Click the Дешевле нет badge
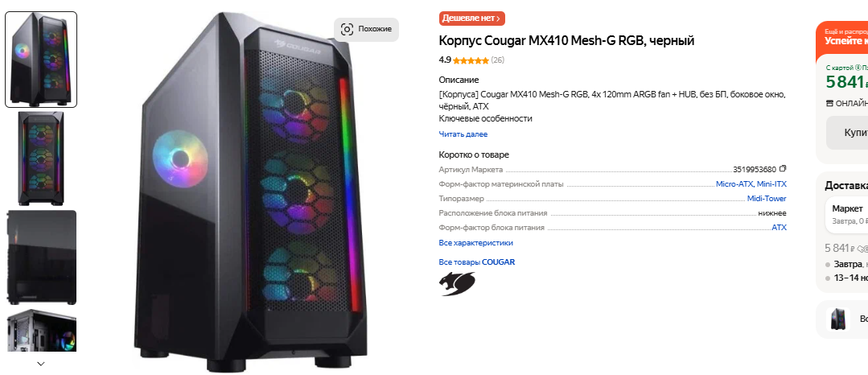 (x=472, y=19)
